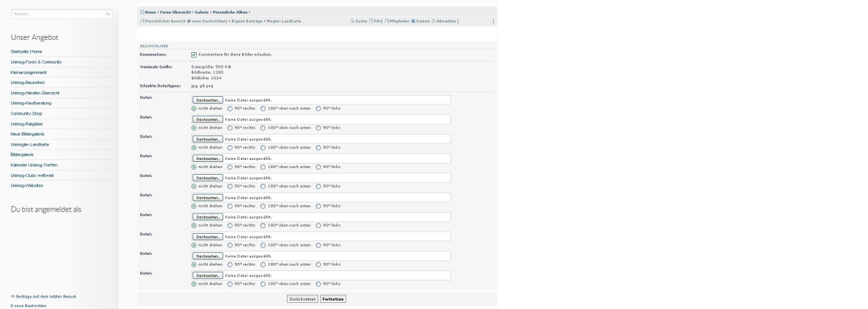Select '180° oben nach unten' for the second Datei
Image resolution: width=868 pixels, height=309 pixels.
(263, 127)
